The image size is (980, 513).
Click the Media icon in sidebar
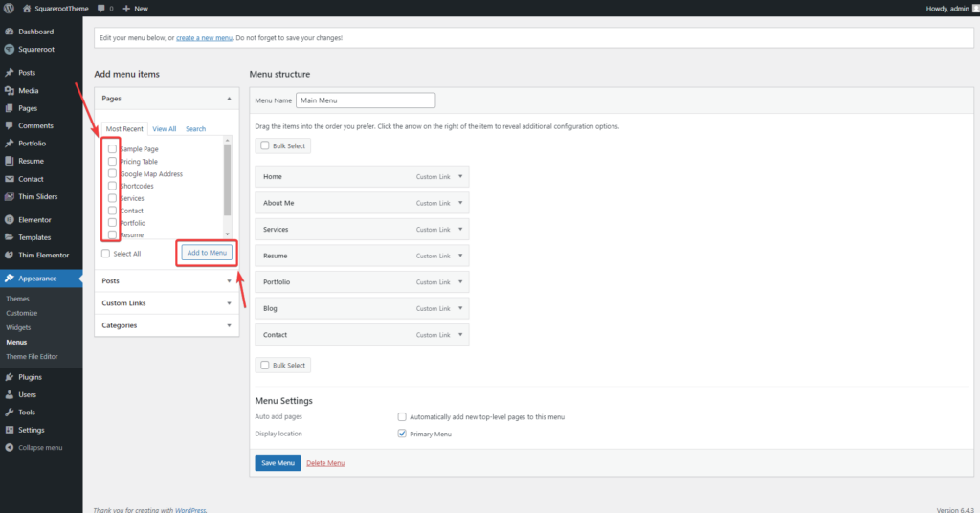pos(10,91)
